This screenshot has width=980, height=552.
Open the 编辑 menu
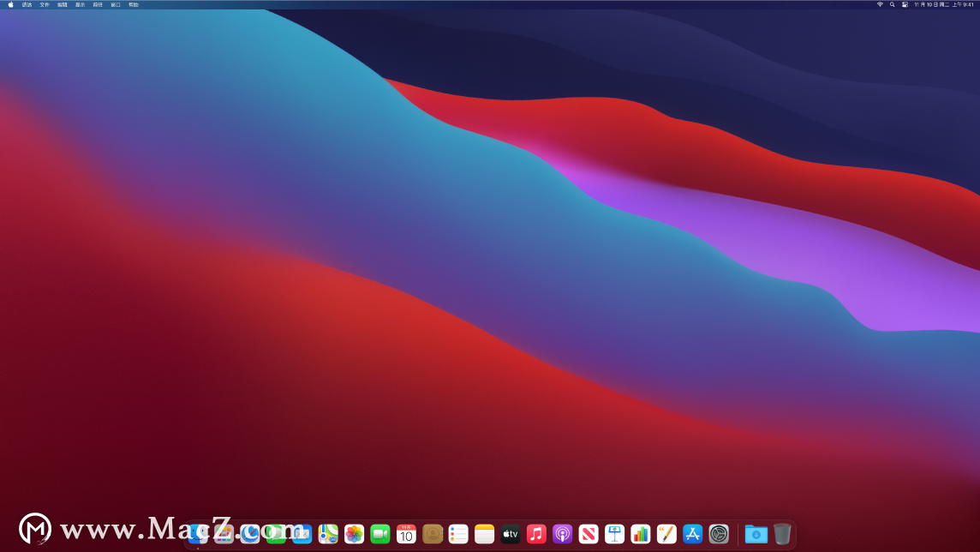tap(63, 4)
